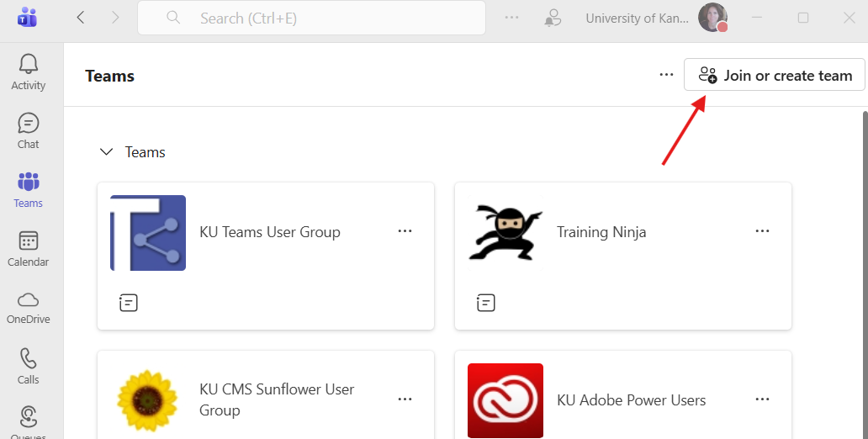Viewport: 868px width, 439px height.
Task: Open more options for KU Adobe Power Users
Action: click(762, 399)
